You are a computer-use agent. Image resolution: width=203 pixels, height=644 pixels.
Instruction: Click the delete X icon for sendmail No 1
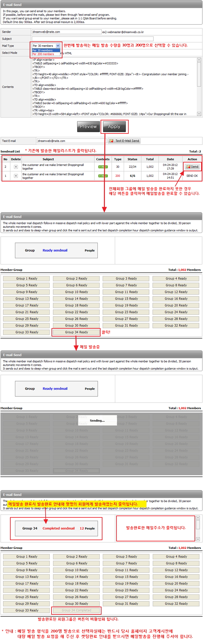[16, 176]
